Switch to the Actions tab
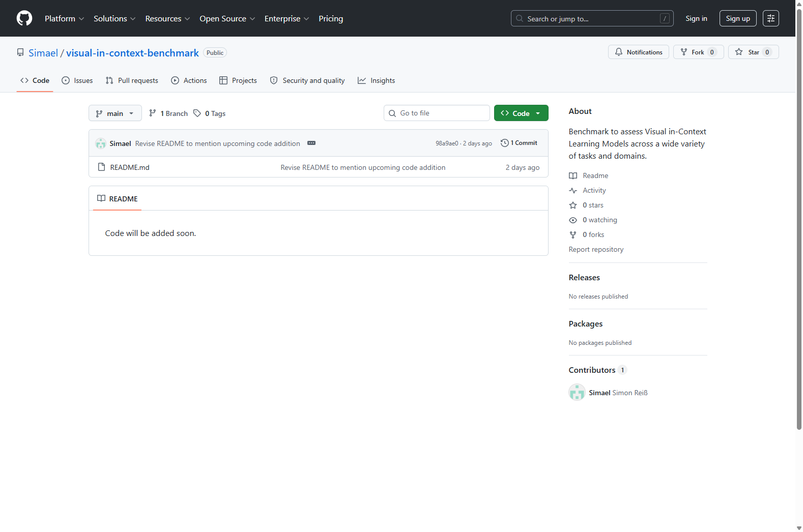The width and height of the screenshot is (803, 532). click(189, 80)
